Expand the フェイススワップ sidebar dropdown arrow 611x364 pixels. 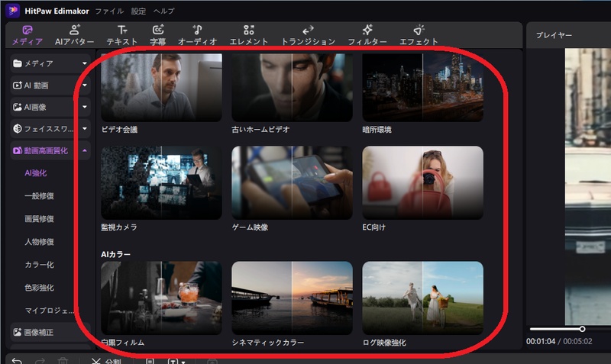point(85,129)
